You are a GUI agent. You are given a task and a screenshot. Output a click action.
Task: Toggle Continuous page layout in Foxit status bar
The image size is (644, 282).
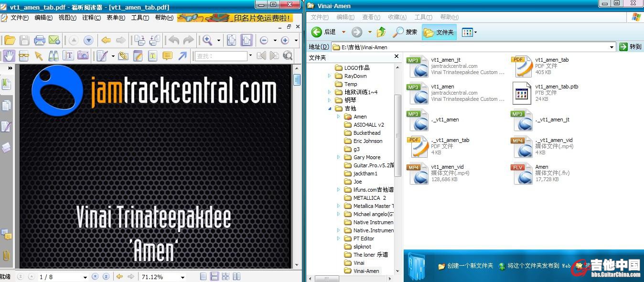pos(215,277)
